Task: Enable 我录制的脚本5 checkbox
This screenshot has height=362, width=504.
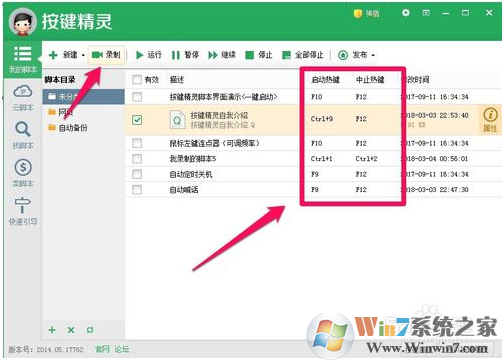Action: click(137, 159)
